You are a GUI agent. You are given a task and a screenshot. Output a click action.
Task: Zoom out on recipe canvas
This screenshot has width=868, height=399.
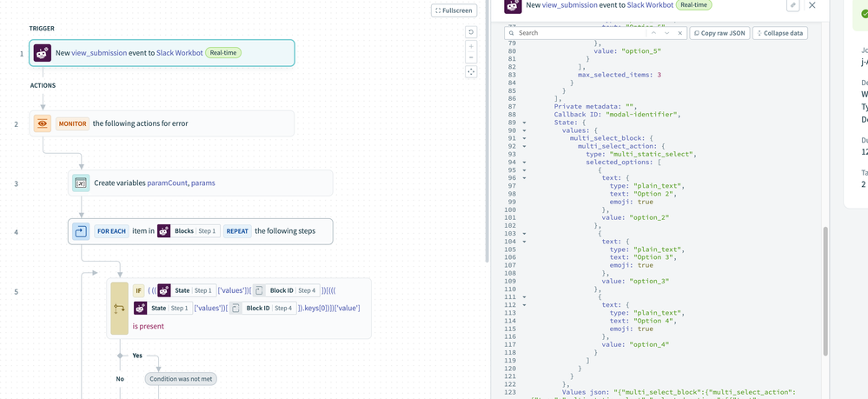(471, 57)
